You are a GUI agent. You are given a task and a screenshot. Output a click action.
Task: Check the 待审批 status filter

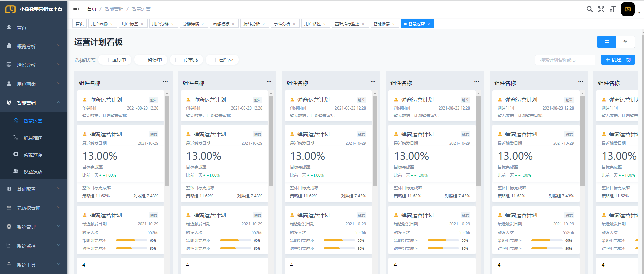coord(178,60)
